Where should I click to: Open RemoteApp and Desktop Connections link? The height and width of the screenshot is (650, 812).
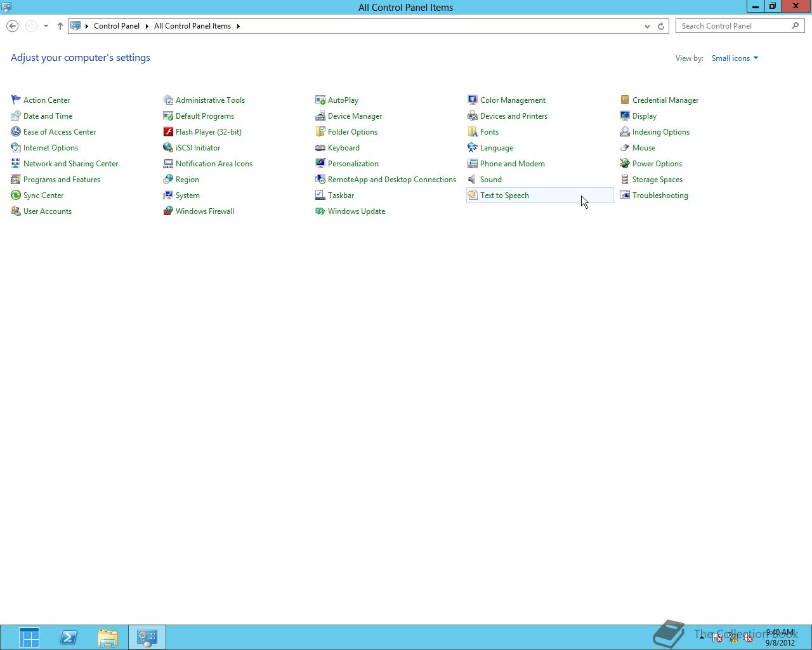pyautogui.click(x=392, y=180)
